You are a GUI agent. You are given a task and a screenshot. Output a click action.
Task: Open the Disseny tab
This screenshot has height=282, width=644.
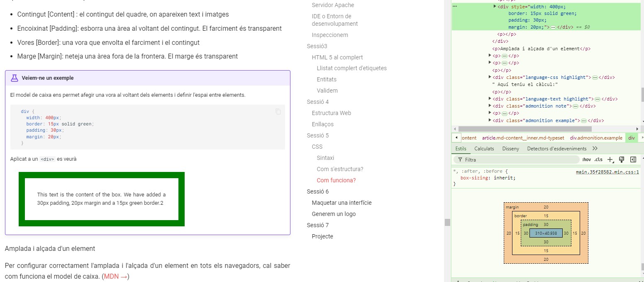[x=510, y=149]
